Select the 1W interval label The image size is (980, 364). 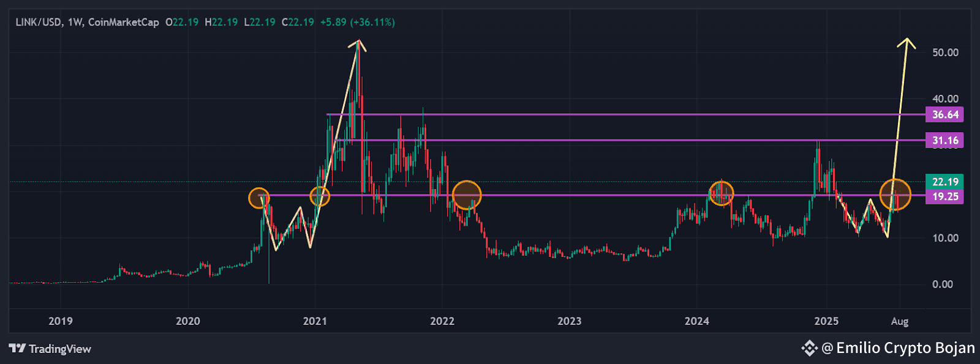[75, 22]
